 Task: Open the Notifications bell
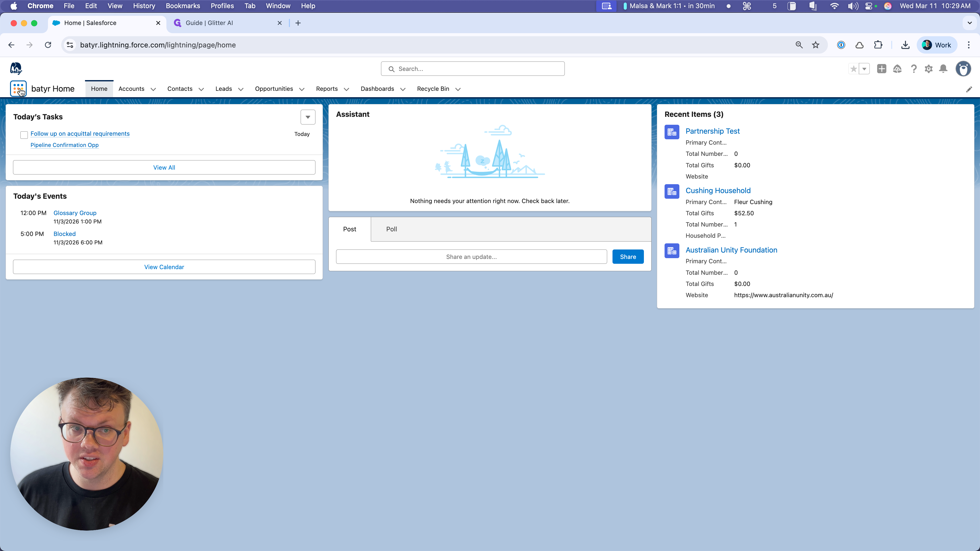(x=944, y=69)
